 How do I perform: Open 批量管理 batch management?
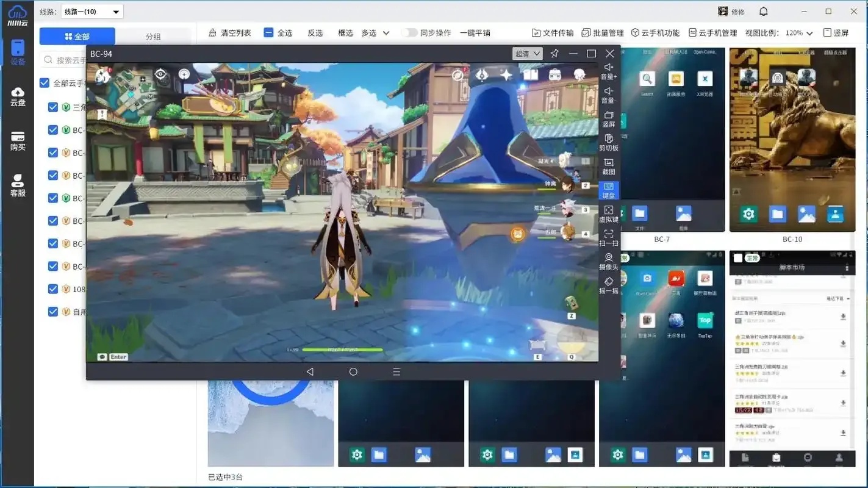[603, 33]
